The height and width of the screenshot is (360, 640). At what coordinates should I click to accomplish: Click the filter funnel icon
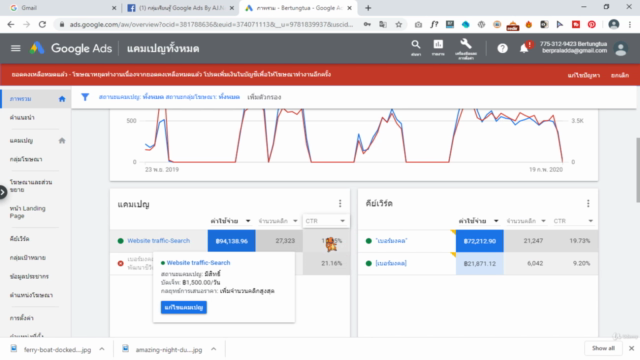[85, 97]
